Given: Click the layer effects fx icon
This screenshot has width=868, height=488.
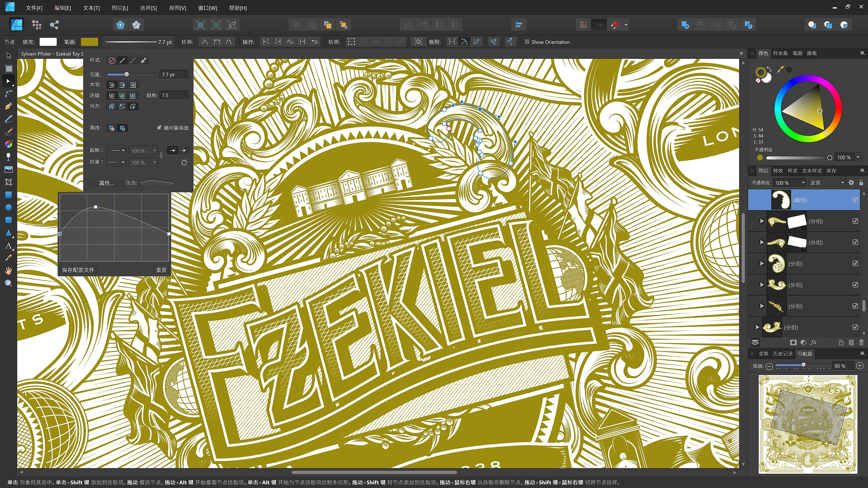Looking at the screenshot, I should [x=814, y=343].
